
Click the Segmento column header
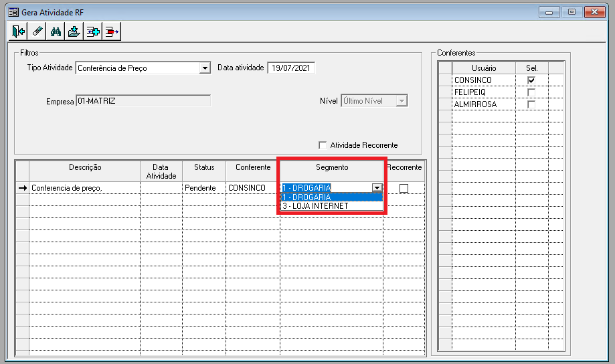pos(332,171)
